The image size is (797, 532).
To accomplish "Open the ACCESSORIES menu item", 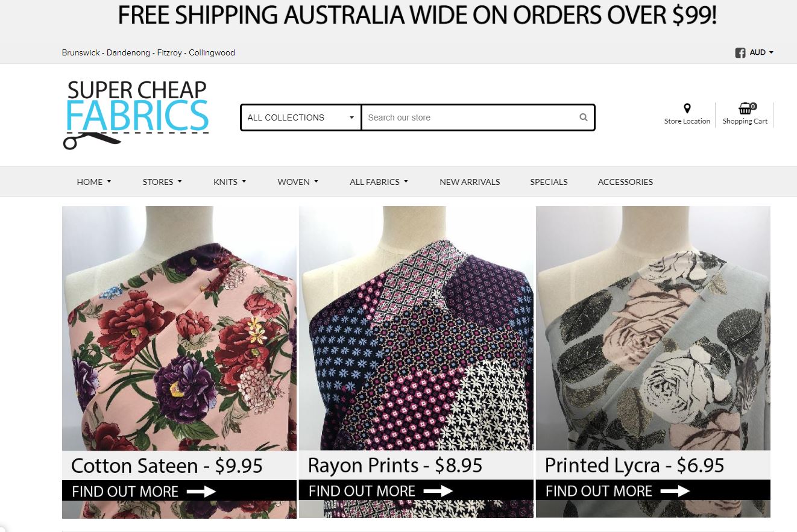I will click(x=625, y=182).
